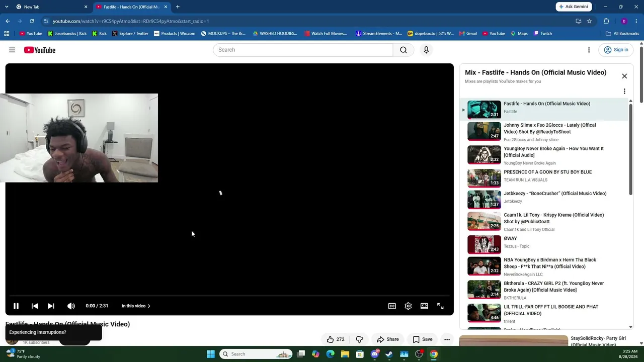Image resolution: width=644 pixels, height=362 pixels.
Task: Open the 'Josiebandss | Kick' bookmark
Action: (x=67, y=34)
